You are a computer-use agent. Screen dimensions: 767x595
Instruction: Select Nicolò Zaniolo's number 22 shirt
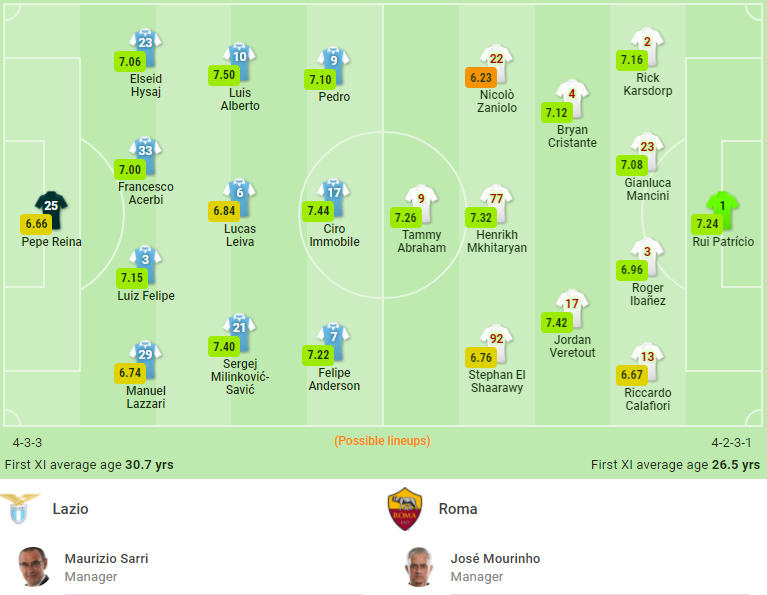point(496,64)
